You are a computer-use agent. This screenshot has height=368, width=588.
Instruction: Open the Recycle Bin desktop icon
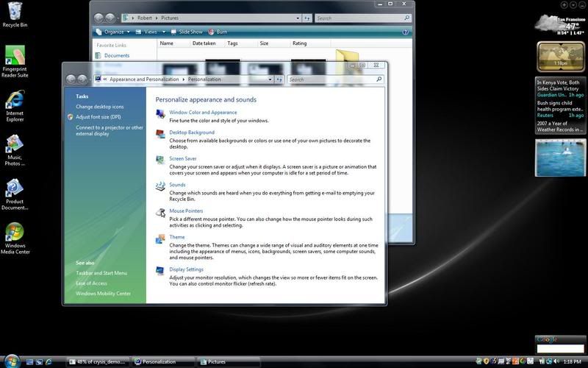point(15,14)
